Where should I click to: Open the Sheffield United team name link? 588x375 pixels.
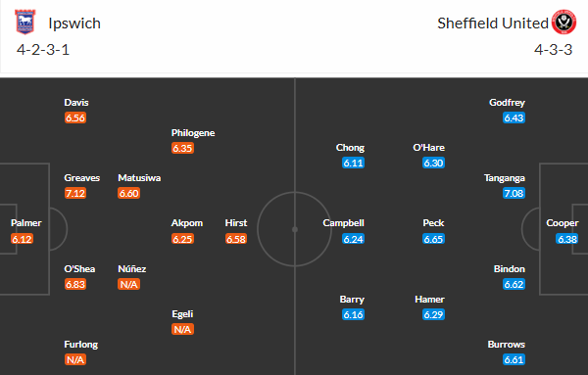pos(493,23)
